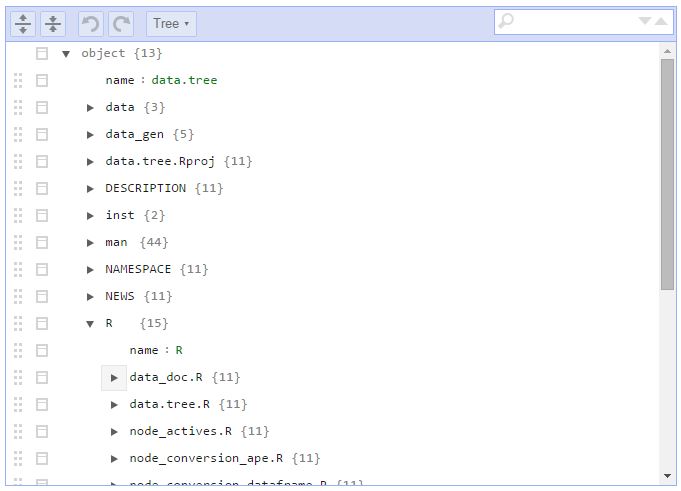Click the undo arrow icon
Viewport: 681px width, 491px height.
coord(91,24)
